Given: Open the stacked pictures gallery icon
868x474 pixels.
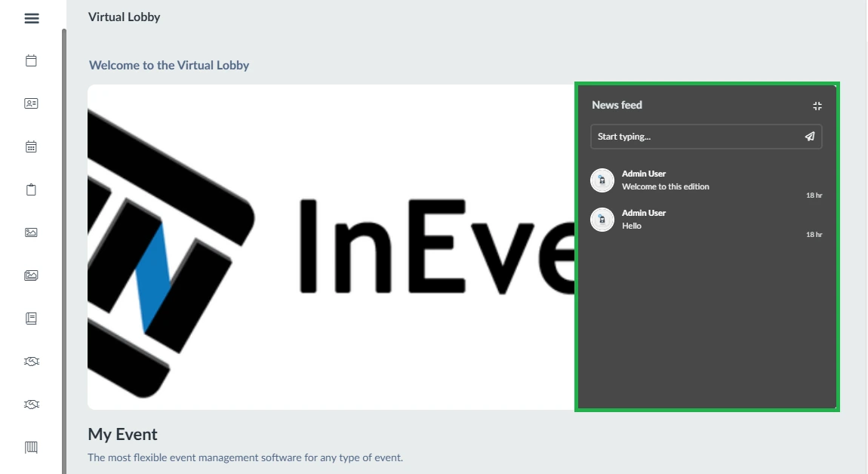Looking at the screenshot, I should point(31,275).
